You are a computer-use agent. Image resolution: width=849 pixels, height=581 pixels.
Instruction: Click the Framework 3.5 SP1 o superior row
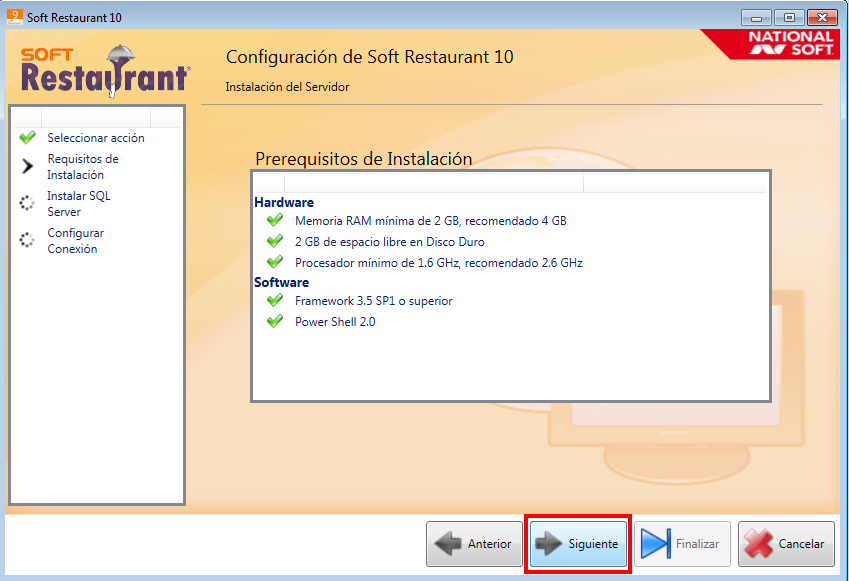(374, 301)
